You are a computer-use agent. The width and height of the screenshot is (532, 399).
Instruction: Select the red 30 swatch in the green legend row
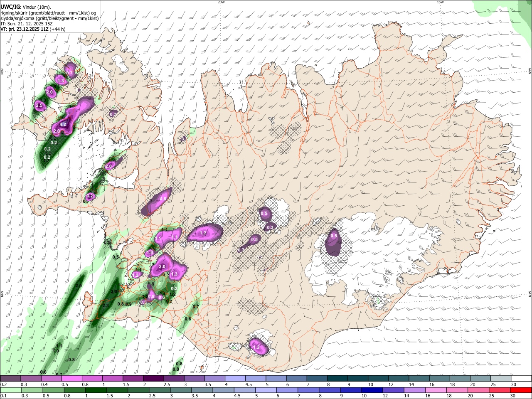coord(522,390)
